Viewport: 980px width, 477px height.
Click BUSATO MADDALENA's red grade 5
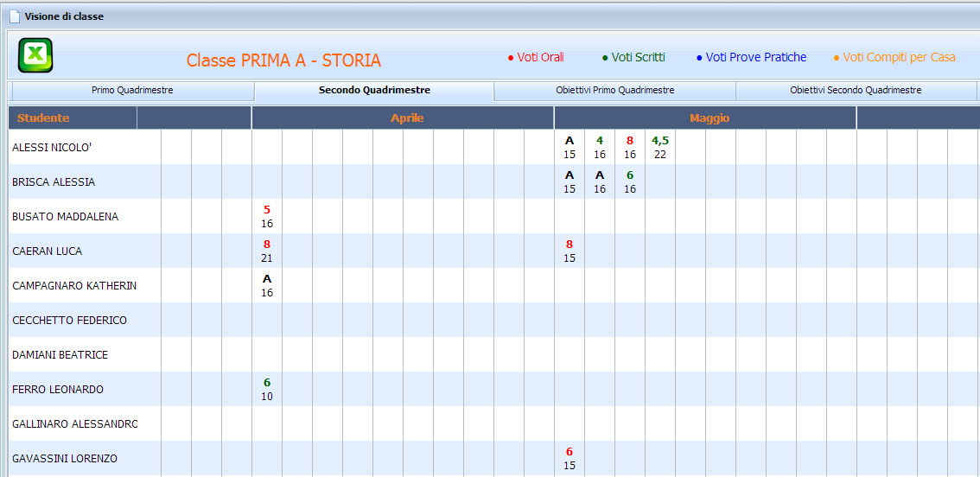(x=267, y=210)
